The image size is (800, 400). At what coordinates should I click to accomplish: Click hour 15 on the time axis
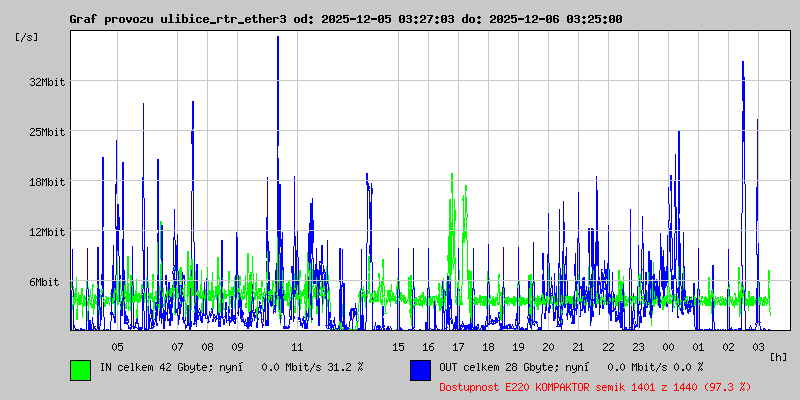(x=398, y=347)
